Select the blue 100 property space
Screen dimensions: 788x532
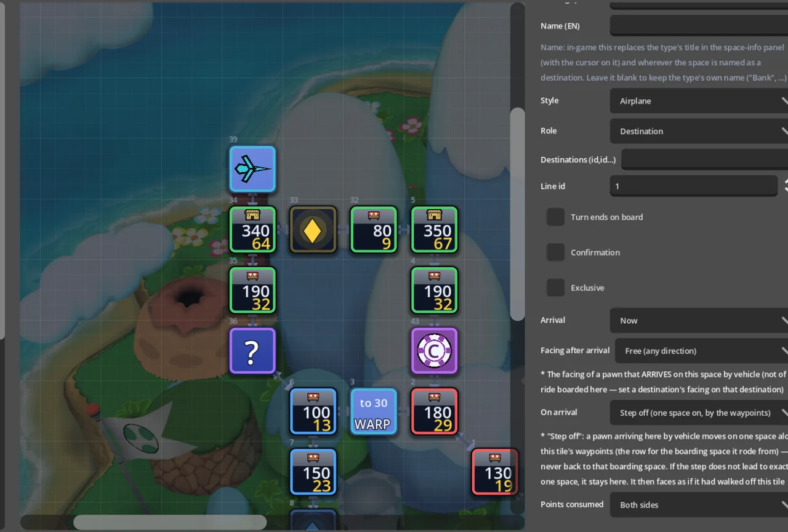[x=313, y=411]
